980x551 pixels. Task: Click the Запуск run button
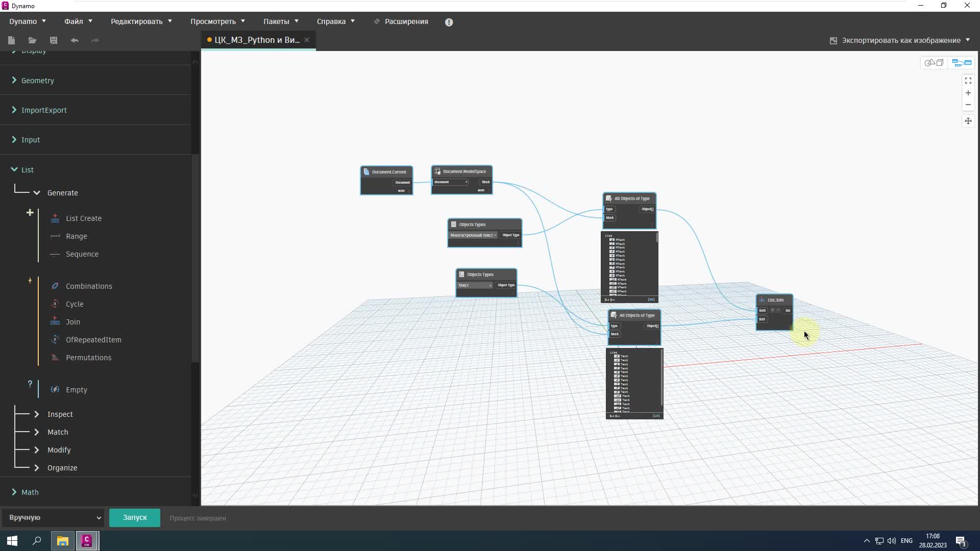coord(135,518)
